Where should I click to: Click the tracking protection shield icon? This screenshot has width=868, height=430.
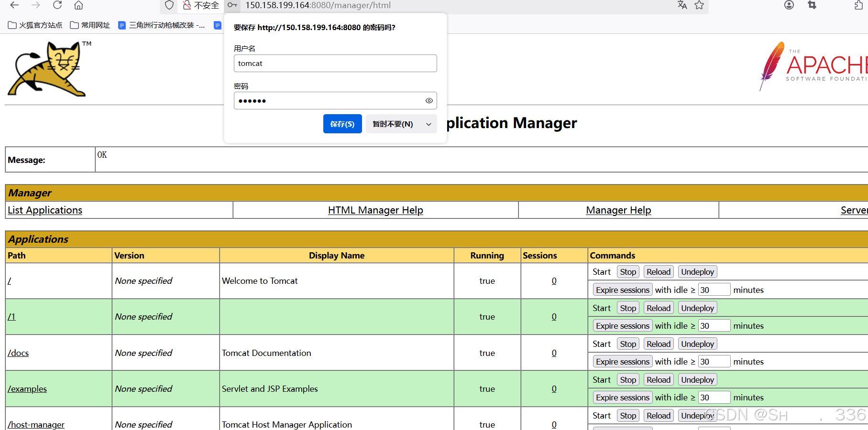click(x=169, y=5)
